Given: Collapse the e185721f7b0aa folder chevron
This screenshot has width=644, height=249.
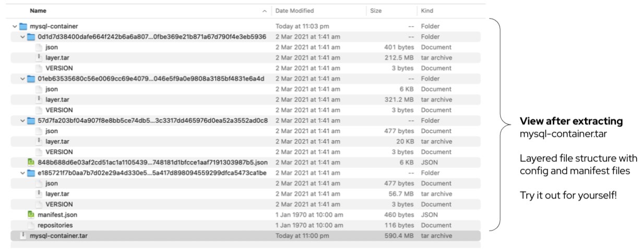Looking at the screenshot, I should point(22,173).
